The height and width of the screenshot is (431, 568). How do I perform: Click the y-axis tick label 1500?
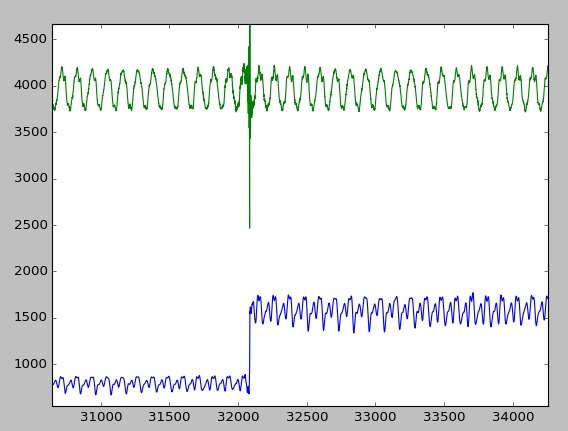coord(31,318)
